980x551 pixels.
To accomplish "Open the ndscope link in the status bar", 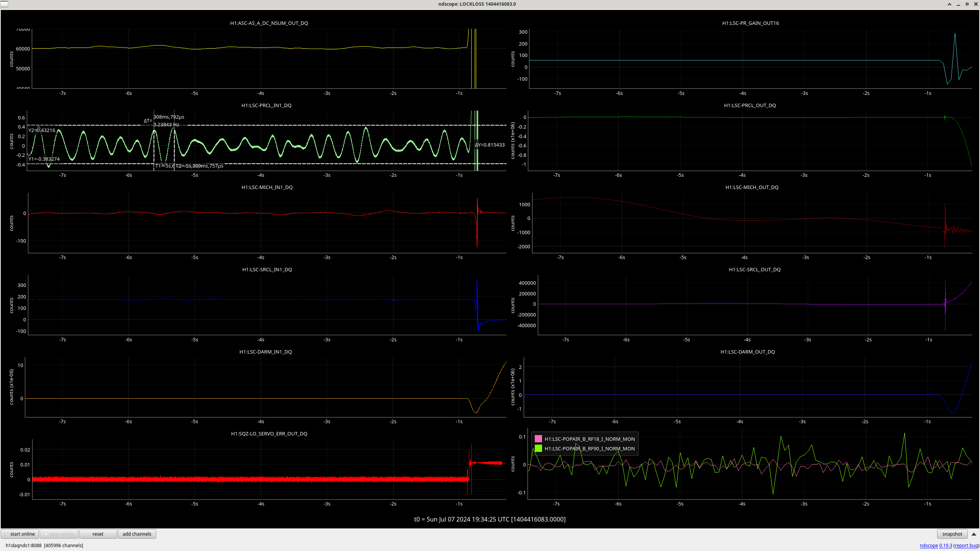I will click(929, 545).
